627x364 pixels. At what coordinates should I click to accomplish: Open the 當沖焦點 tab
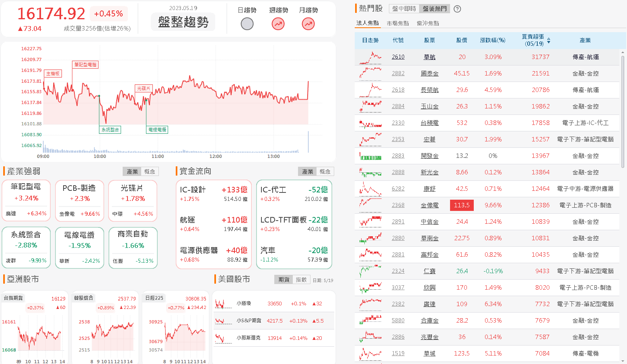click(x=428, y=23)
